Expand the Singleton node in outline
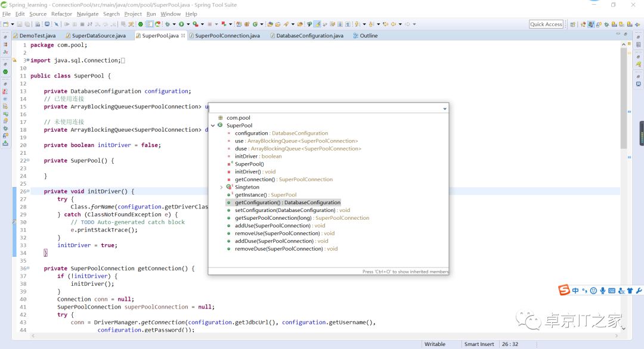The image size is (644, 349). pyautogui.click(x=221, y=187)
